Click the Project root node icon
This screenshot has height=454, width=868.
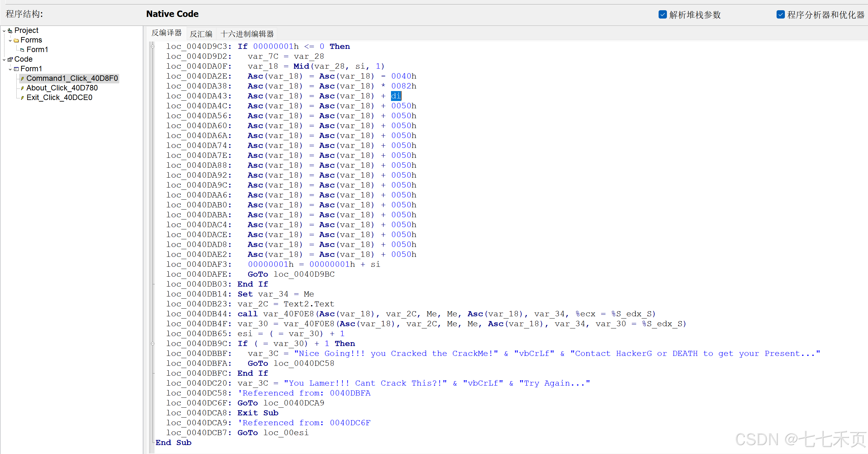click(x=10, y=31)
